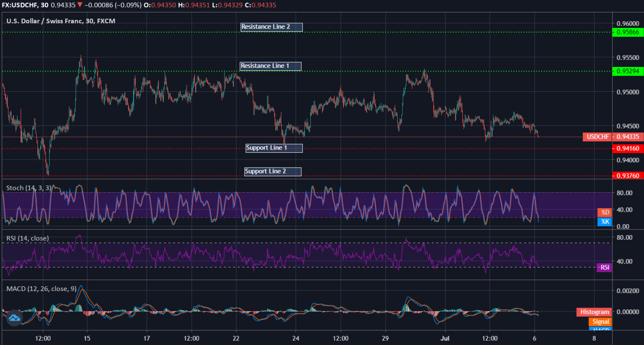Click the O:0.94350 open value
This screenshot has width=644, height=345.
click(159, 5)
